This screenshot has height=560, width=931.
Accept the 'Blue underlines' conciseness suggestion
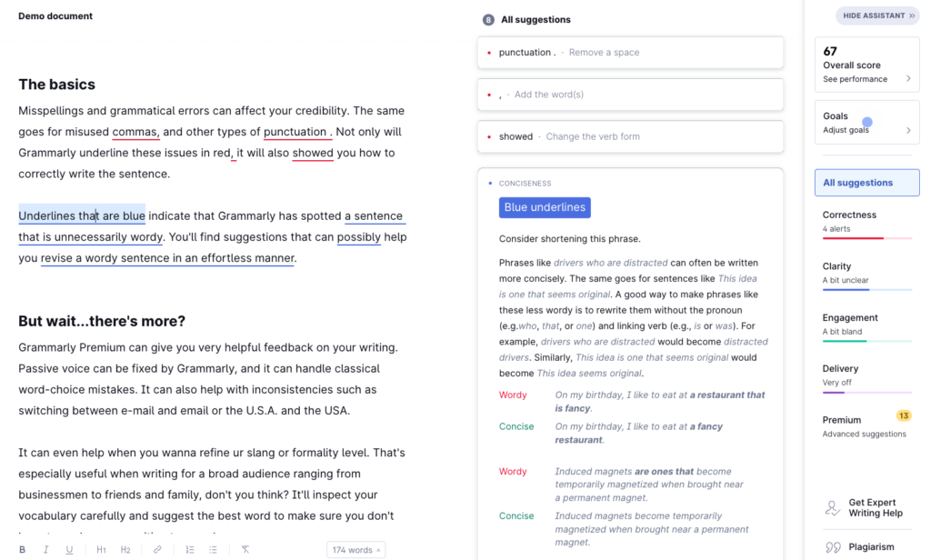[545, 207]
